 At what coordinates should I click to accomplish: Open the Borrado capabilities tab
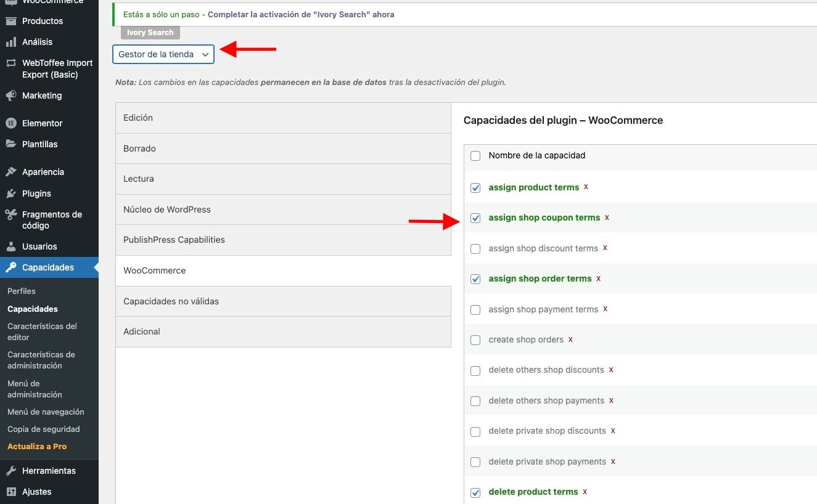click(284, 148)
